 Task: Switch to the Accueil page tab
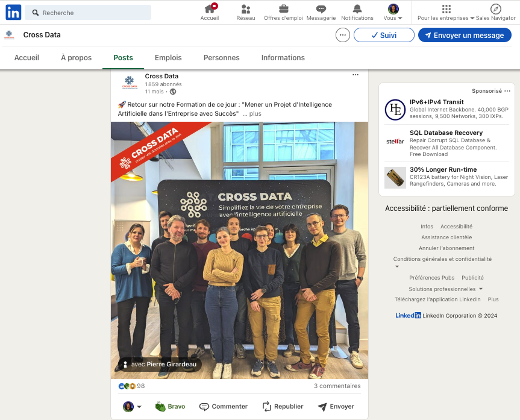coord(27,58)
